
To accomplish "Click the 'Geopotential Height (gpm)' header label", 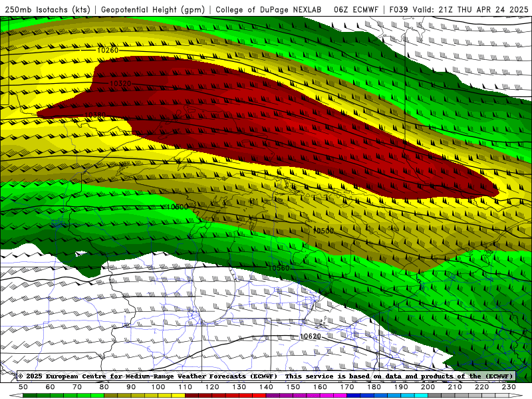I will click(153, 10).
